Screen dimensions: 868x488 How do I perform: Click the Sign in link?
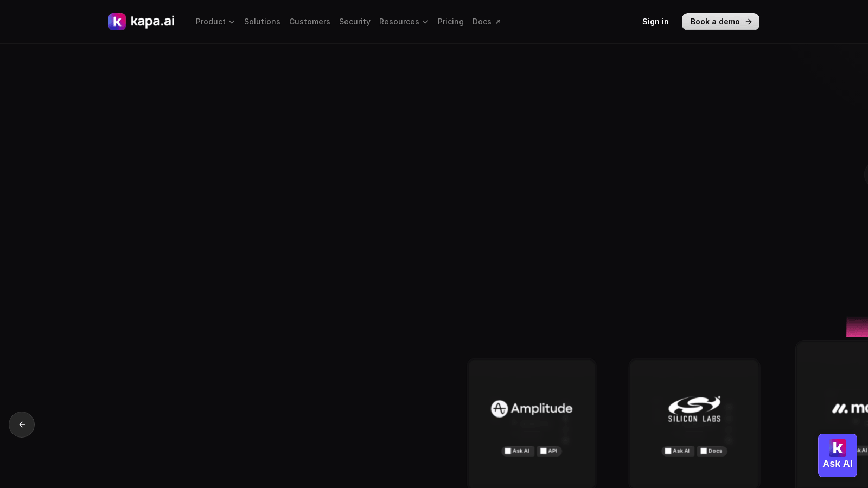pyautogui.click(x=655, y=22)
